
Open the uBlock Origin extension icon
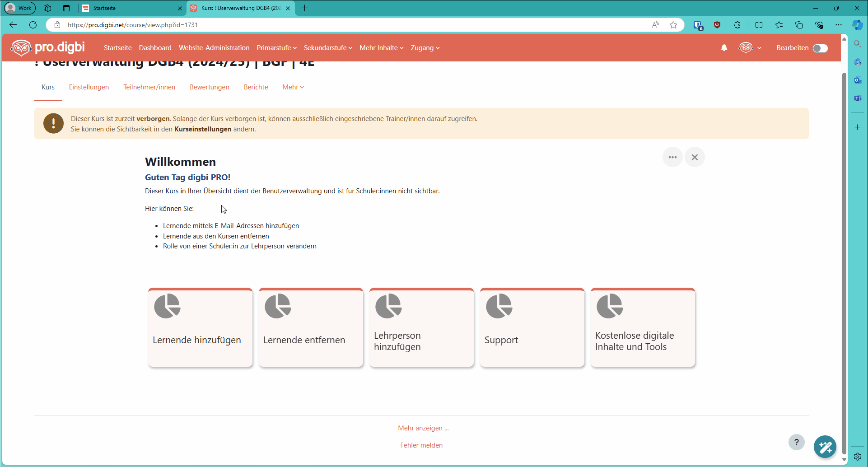pos(718,25)
